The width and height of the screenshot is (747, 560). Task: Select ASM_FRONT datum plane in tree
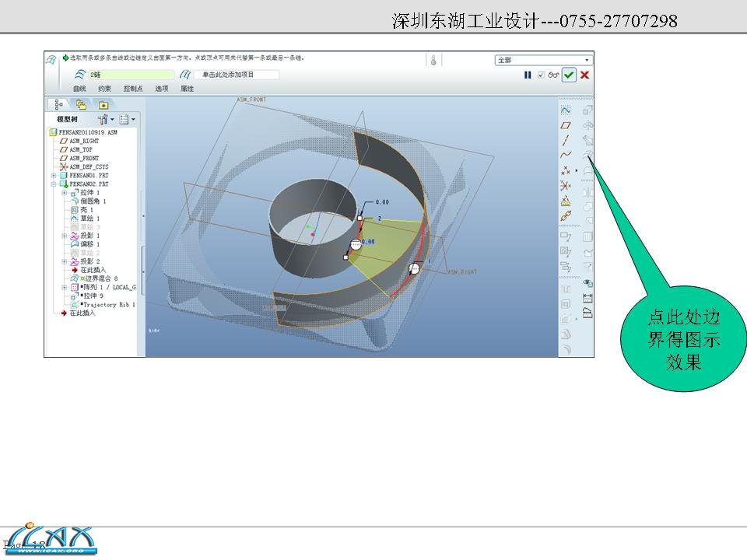pyautogui.click(x=79, y=158)
